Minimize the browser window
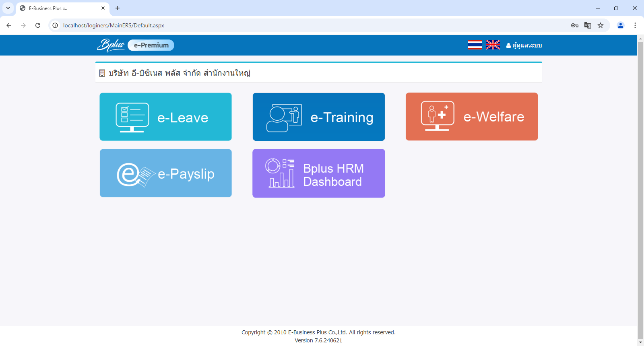This screenshot has height=346, width=644. 598,8
